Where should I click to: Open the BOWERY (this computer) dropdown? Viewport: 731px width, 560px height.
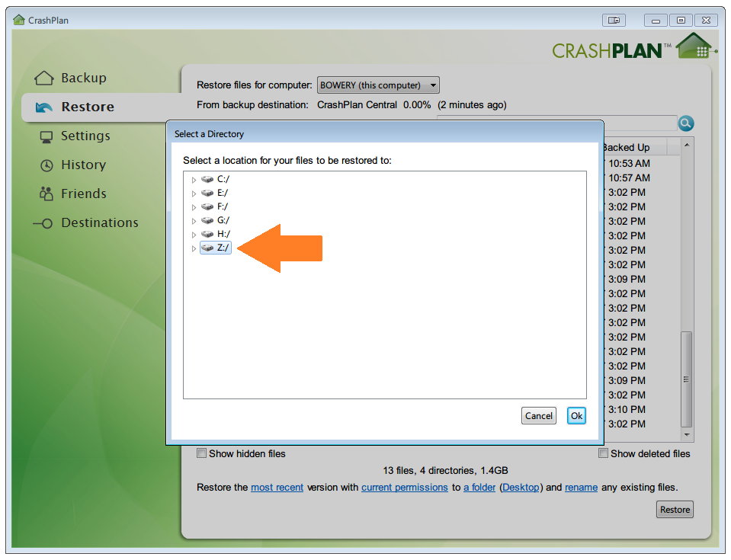click(x=378, y=85)
